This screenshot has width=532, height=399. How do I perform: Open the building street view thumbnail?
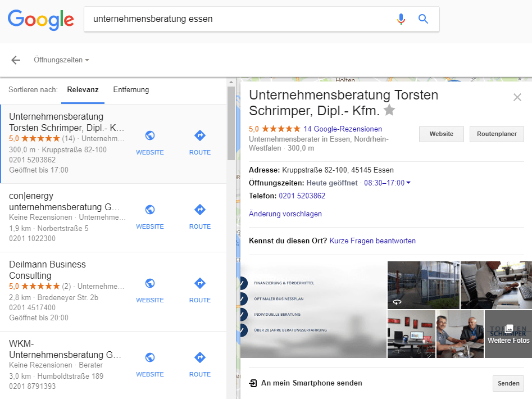[424, 285]
